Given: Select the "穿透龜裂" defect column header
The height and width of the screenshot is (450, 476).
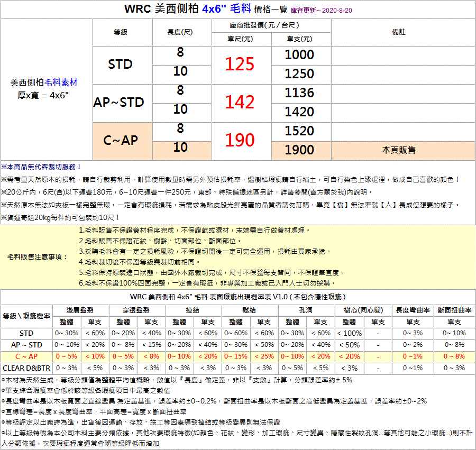Looking at the screenshot, I should [136, 310].
